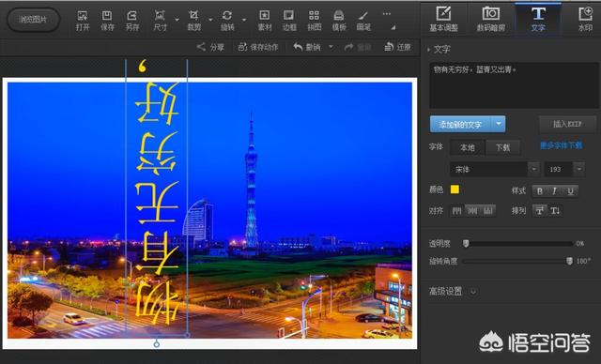Viewport: 601px width, 364px height.
Task: Expand the 旋转 (Rotate) dropdown arrow
Action: coord(244,20)
